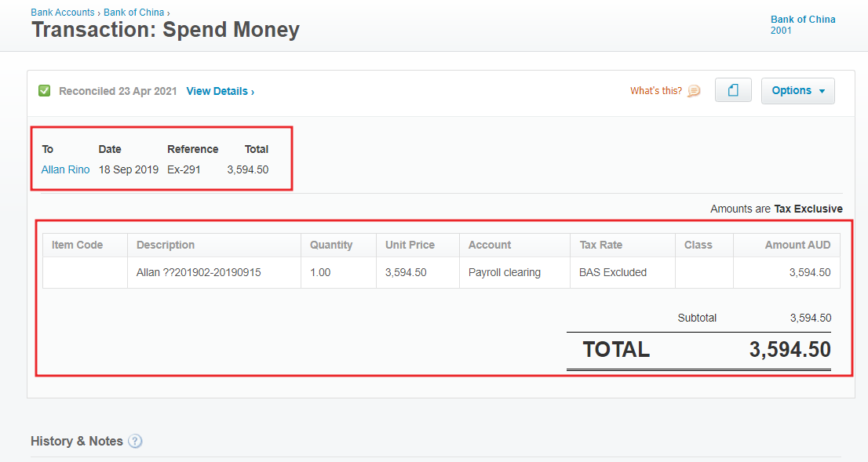Open the files attachment icon button
Image resolution: width=868 pixels, height=462 pixels.
[x=733, y=90]
